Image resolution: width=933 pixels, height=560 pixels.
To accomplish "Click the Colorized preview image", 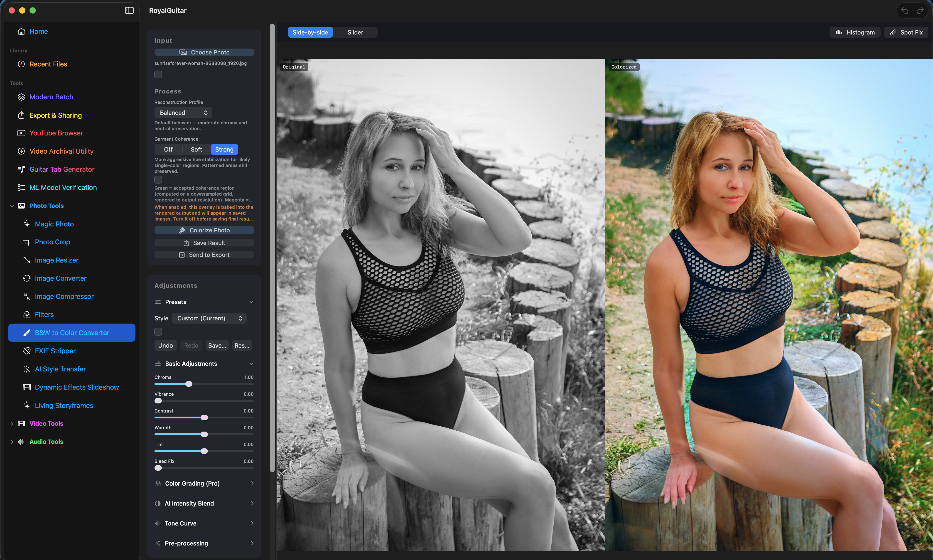I will click(769, 305).
